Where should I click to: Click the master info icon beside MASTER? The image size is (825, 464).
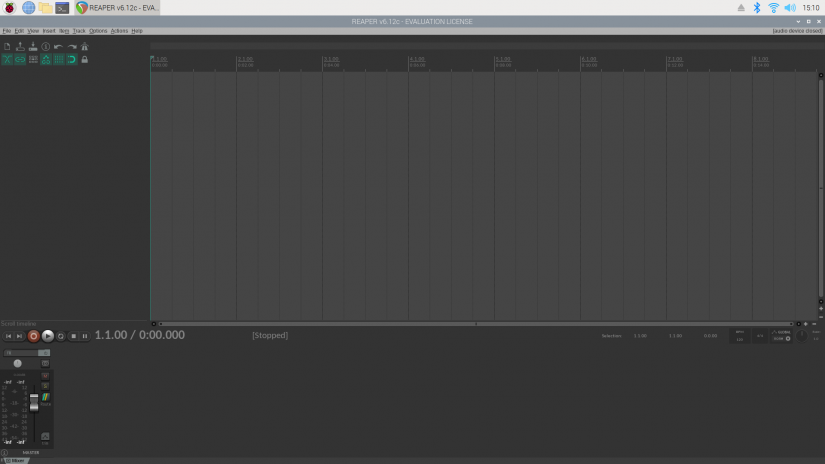[4, 452]
